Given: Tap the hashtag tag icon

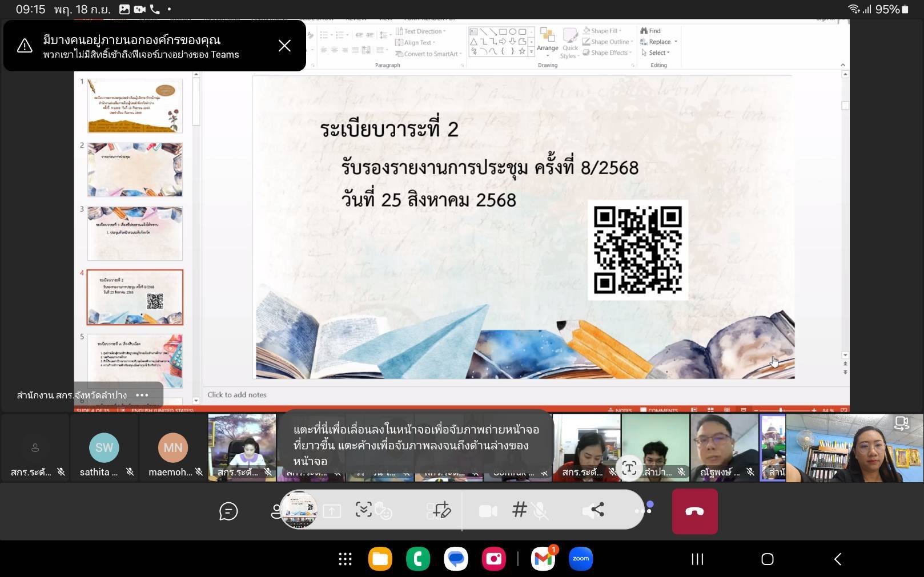Looking at the screenshot, I should point(519,510).
